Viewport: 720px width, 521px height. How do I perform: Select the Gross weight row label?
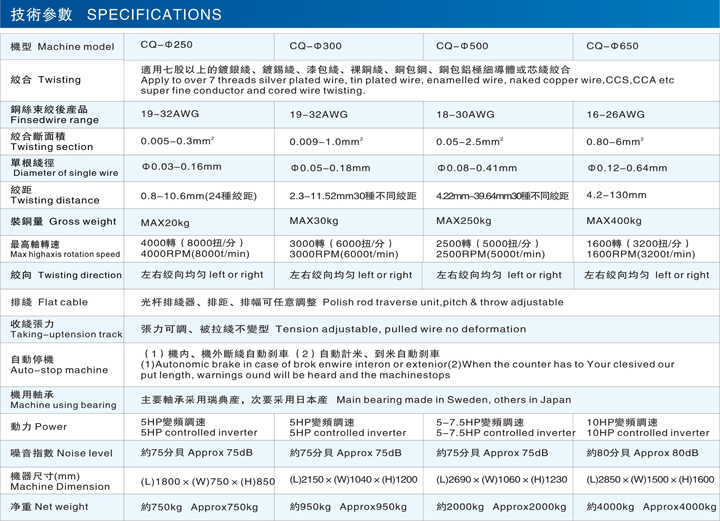click(x=63, y=221)
